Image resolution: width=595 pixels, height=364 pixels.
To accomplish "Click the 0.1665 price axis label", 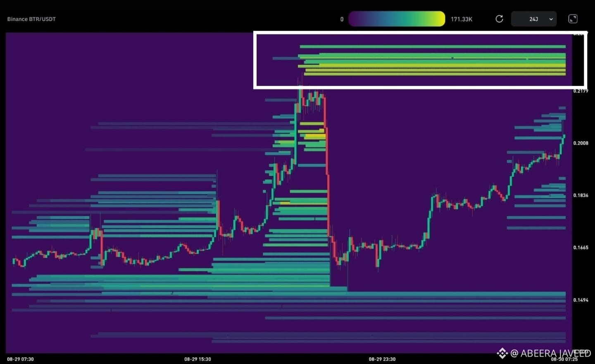I will point(581,248).
